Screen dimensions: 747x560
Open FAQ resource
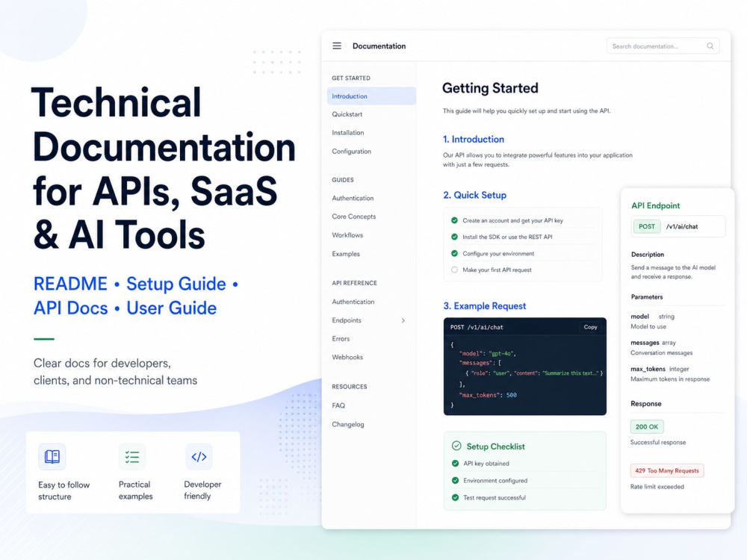(x=338, y=405)
